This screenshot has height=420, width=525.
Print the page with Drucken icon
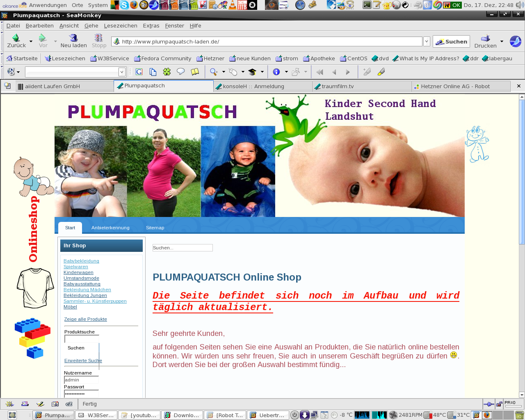(485, 41)
